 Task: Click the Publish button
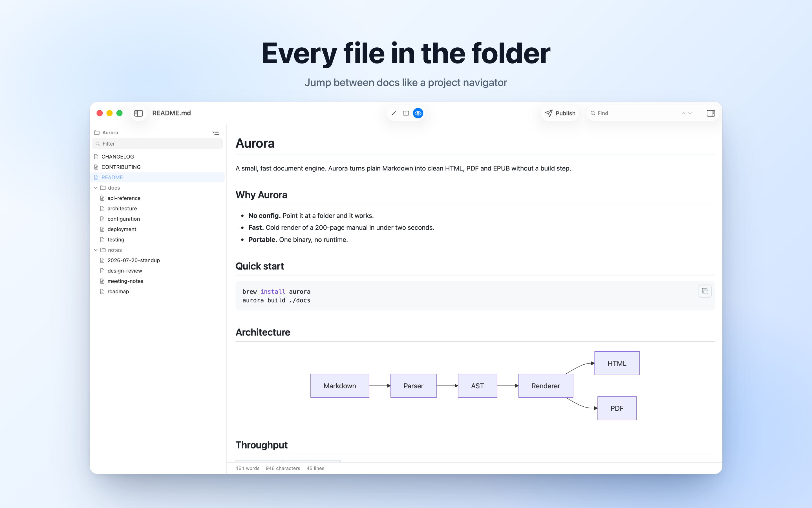pyautogui.click(x=560, y=113)
